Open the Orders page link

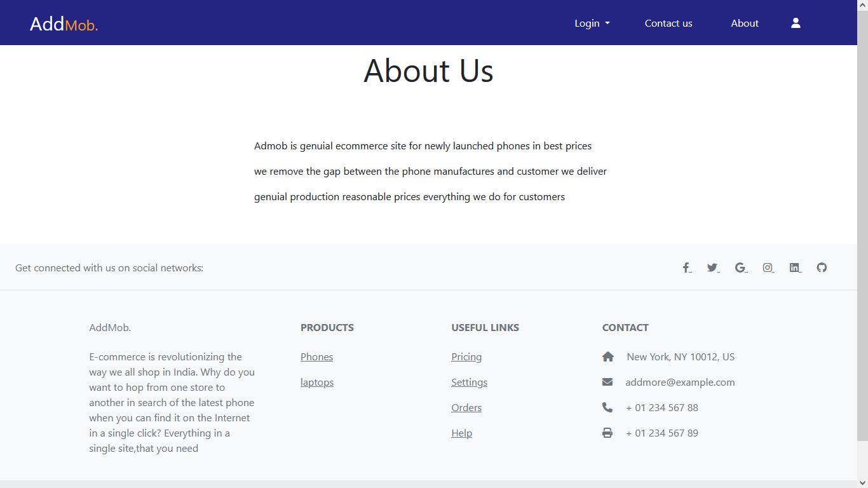(x=466, y=407)
